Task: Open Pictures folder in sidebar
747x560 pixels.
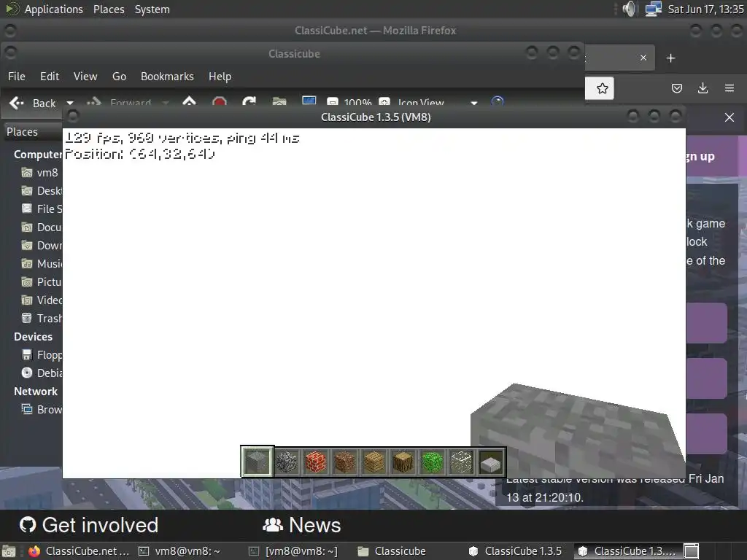Action: 42,282
